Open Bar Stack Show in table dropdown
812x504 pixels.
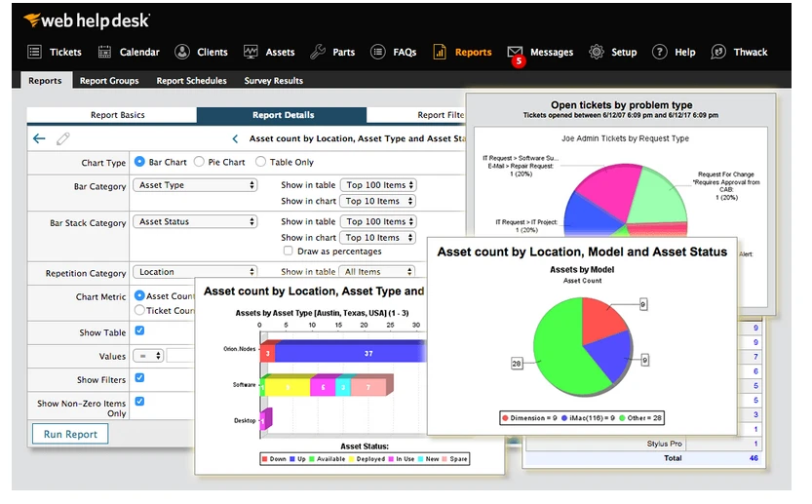[x=378, y=221]
